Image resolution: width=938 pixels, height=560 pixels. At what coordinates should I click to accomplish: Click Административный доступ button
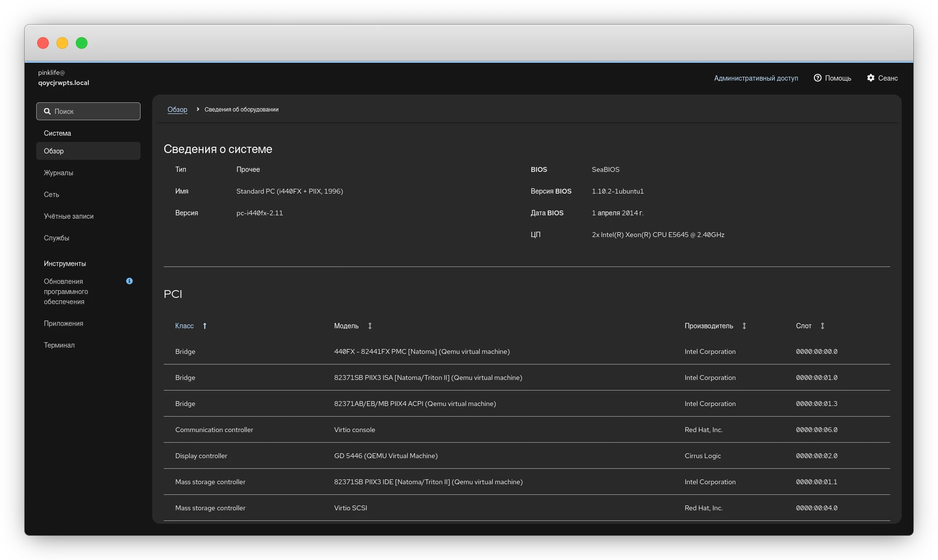[756, 78]
